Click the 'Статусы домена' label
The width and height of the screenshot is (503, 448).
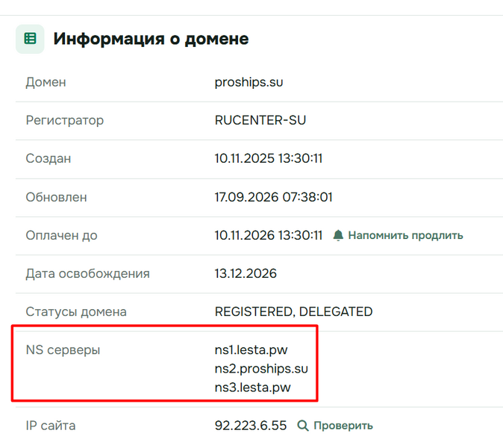(x=76, y=311)
